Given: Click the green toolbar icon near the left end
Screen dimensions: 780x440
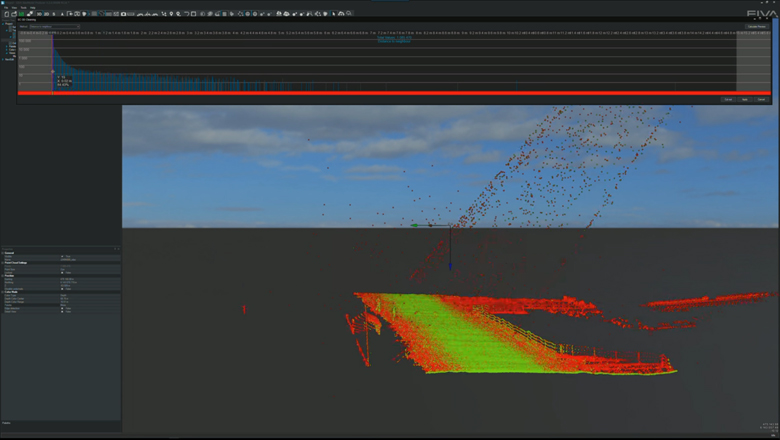Looking at the screenshot, I should click(x=21, y=14).
